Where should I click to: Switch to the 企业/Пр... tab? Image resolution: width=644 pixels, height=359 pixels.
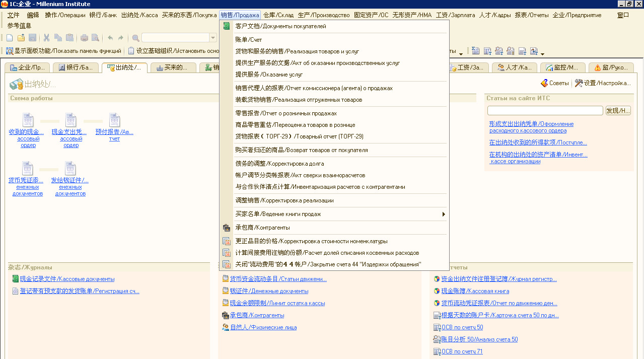pyautogui.click(x=28, y=67)
